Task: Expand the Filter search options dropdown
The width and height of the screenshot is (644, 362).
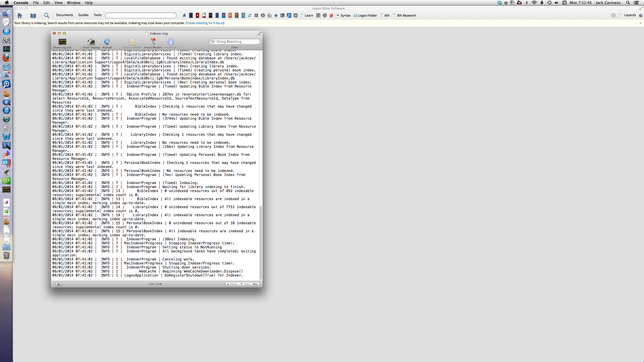Action: (213, 41)
